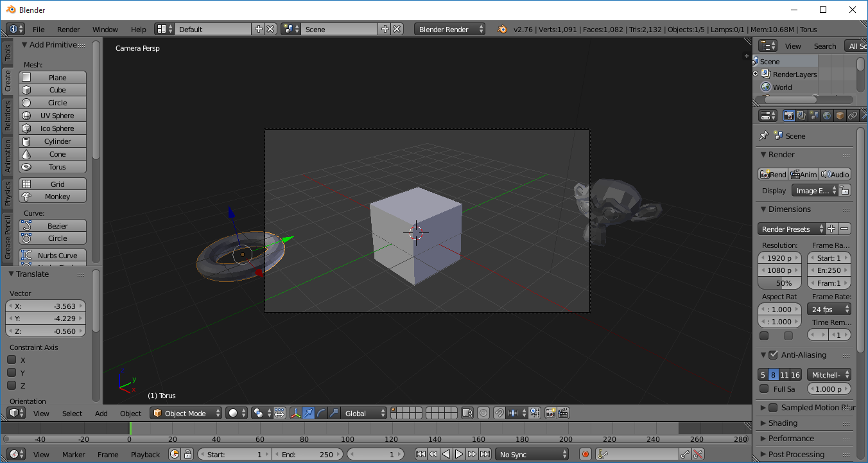Set anti-aliasing samples to 11

(785, 374)
